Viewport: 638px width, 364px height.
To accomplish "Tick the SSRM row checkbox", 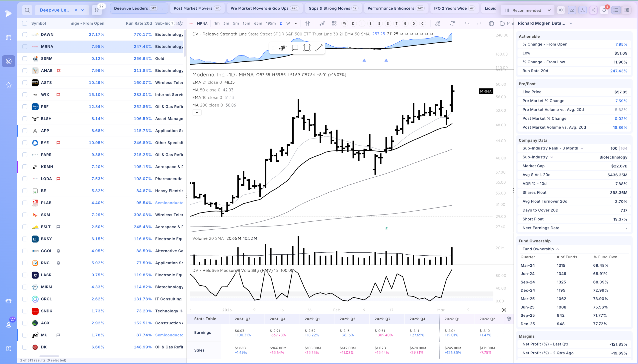I will coord(25,59).
